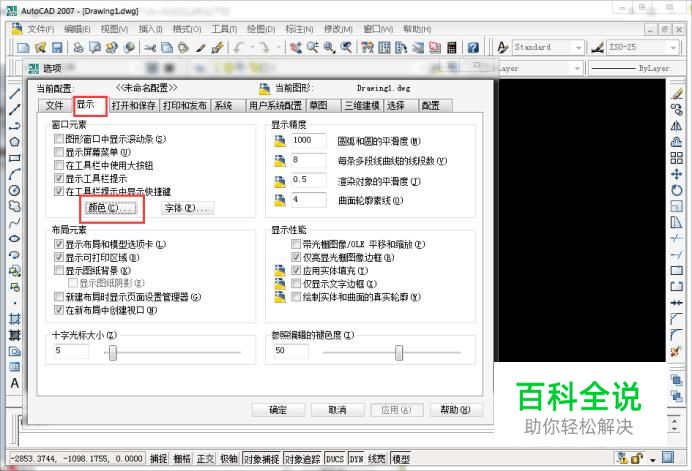Screen dimensions: 692x471
Task: Click the Plot printer icon
Action: [x=79, y=47]
